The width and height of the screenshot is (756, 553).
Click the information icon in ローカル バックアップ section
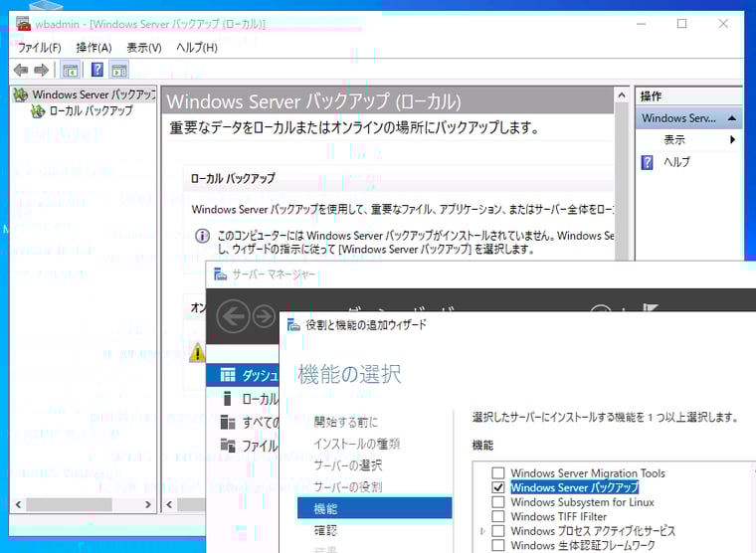pos(202,237)
